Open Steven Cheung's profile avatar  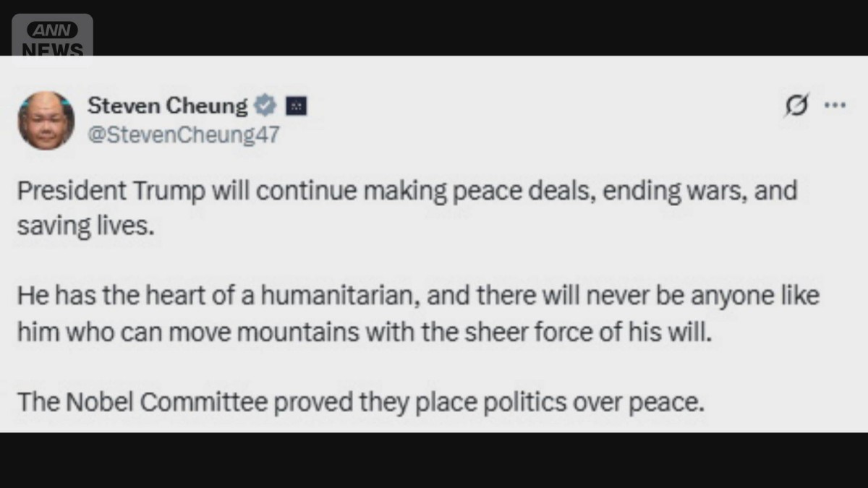(x=46, y=120)
